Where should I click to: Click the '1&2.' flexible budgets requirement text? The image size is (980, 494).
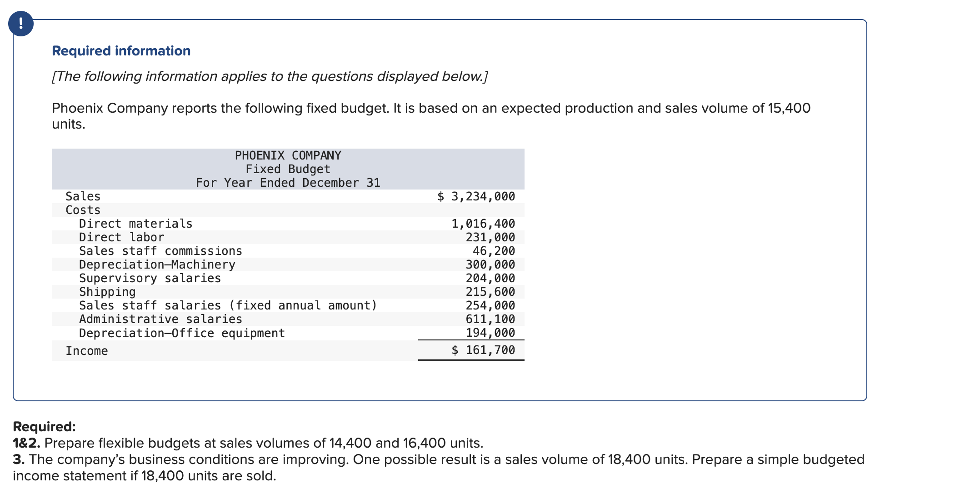(248, 443)
